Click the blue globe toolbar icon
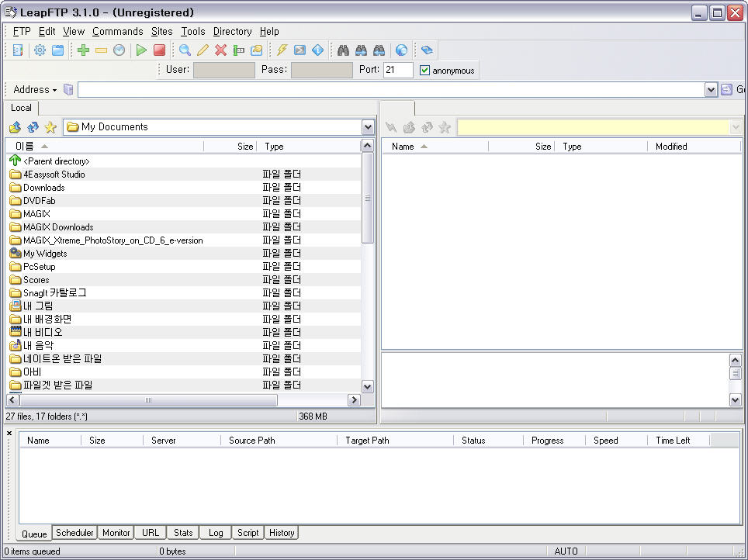Image resolution: width=748 pixels, height=560 pixels. coord(402,50)
